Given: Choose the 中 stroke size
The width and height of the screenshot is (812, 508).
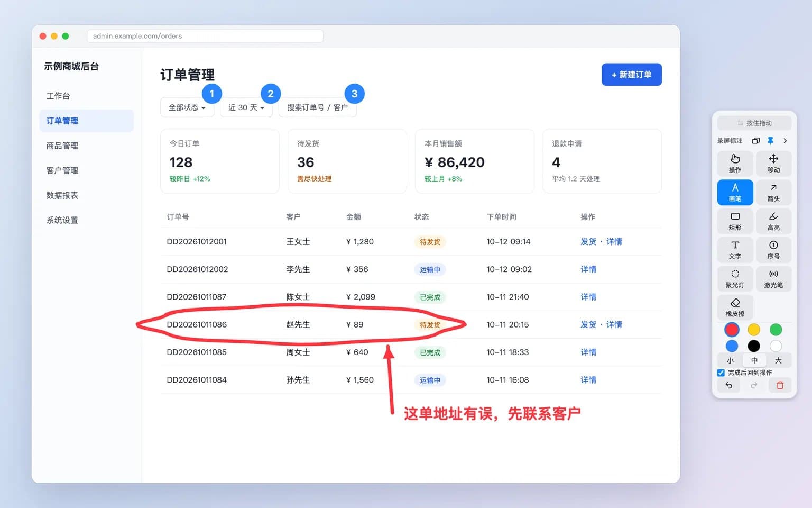Looking at the screenshot, I should tap(754, 360).
